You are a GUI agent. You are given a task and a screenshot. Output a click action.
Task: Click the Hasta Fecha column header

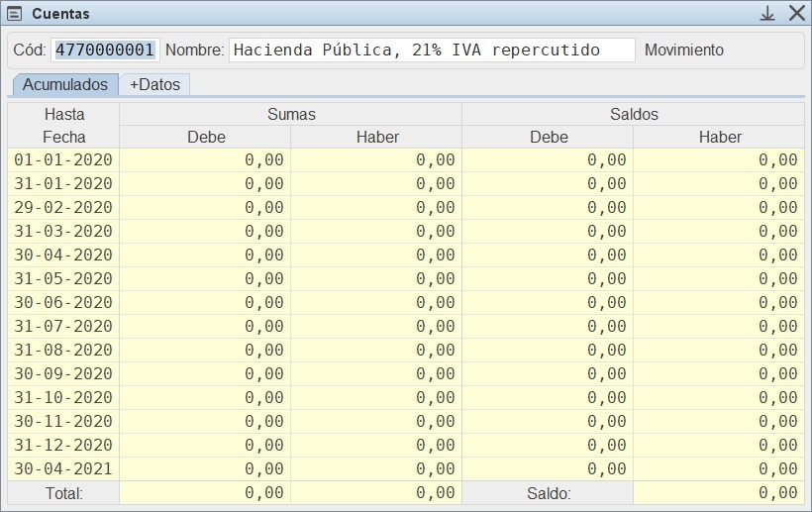coord(64,126)
